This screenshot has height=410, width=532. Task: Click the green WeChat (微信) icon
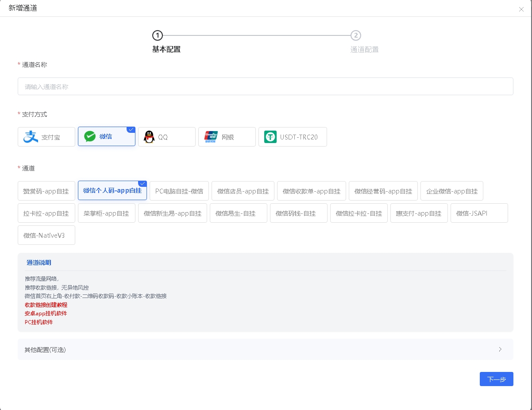click(x=90, y=136)
